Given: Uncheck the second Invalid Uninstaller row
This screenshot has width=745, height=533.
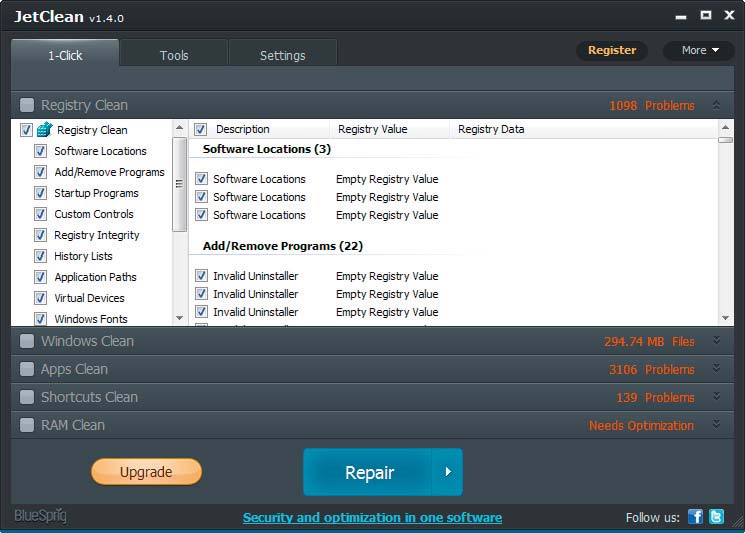Looking at the screenshot, I should pyautogui.click(x=201, y=294).
